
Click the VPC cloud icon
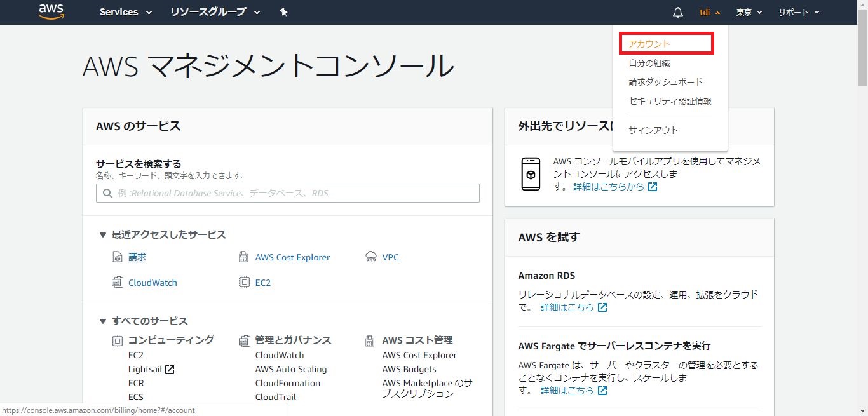(371, 257)
